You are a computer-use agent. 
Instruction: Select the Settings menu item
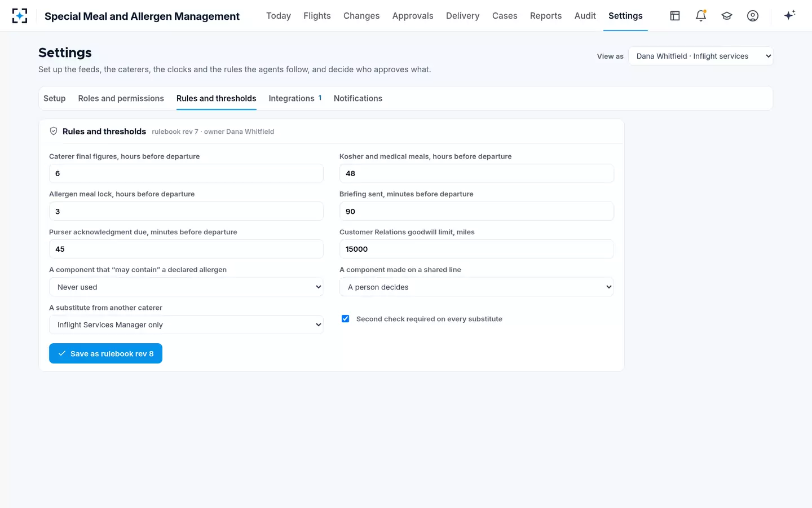(x=625, y=16)
